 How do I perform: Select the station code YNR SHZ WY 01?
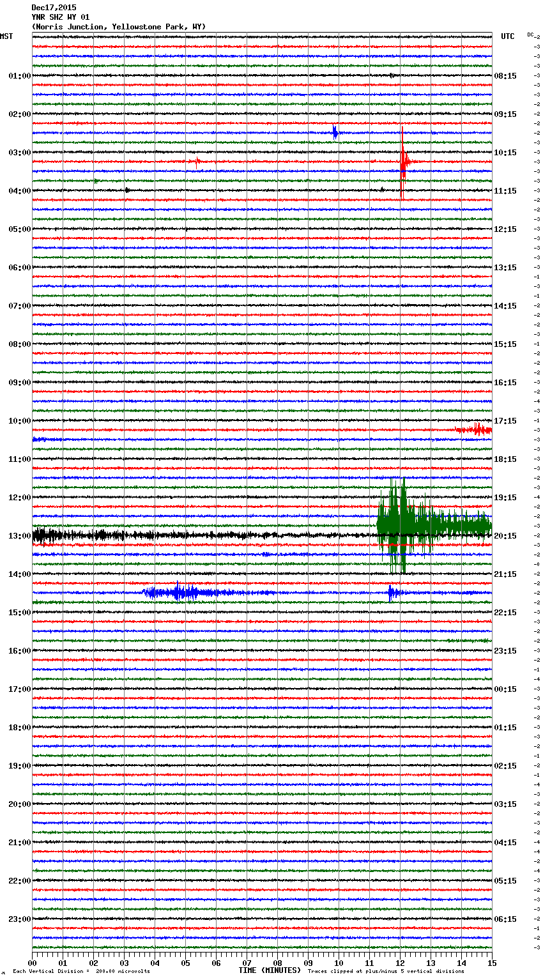tap(61, 17)
